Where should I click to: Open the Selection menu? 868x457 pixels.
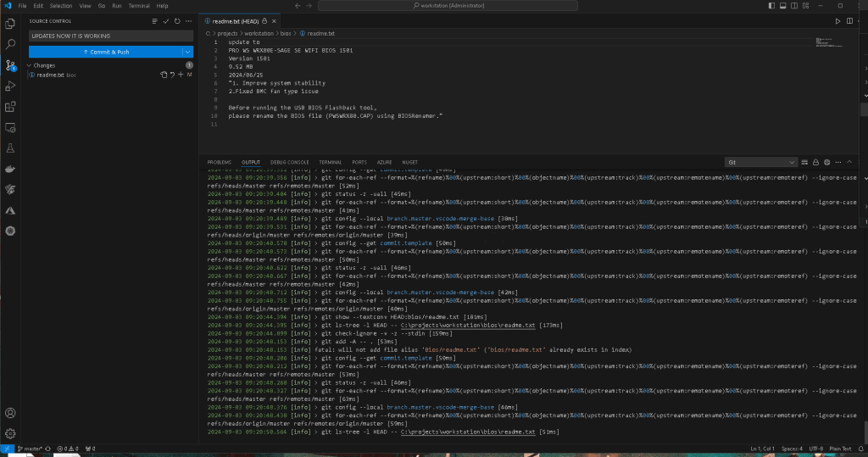coord(61,6)
